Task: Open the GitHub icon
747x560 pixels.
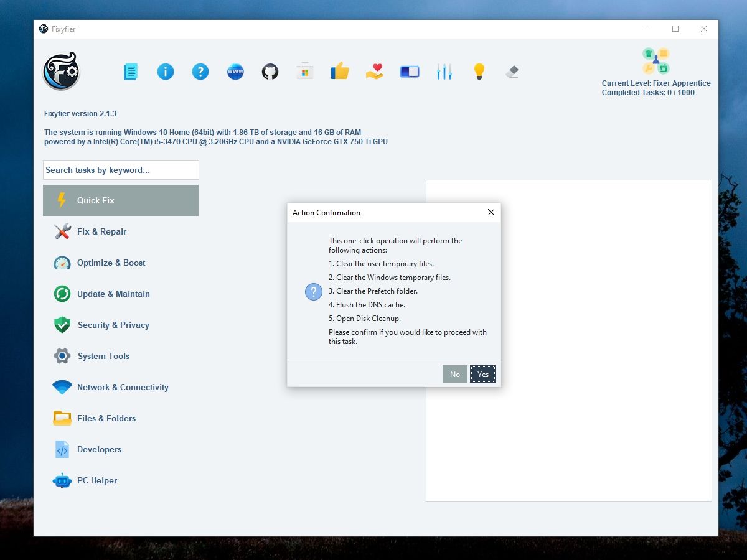Action: coord(270,72)
